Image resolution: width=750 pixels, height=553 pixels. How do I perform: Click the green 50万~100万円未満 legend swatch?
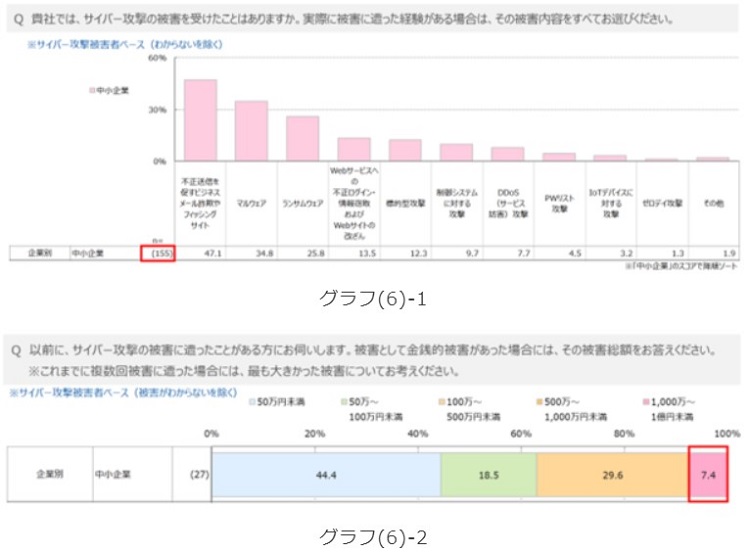click(x=344, y=402)
